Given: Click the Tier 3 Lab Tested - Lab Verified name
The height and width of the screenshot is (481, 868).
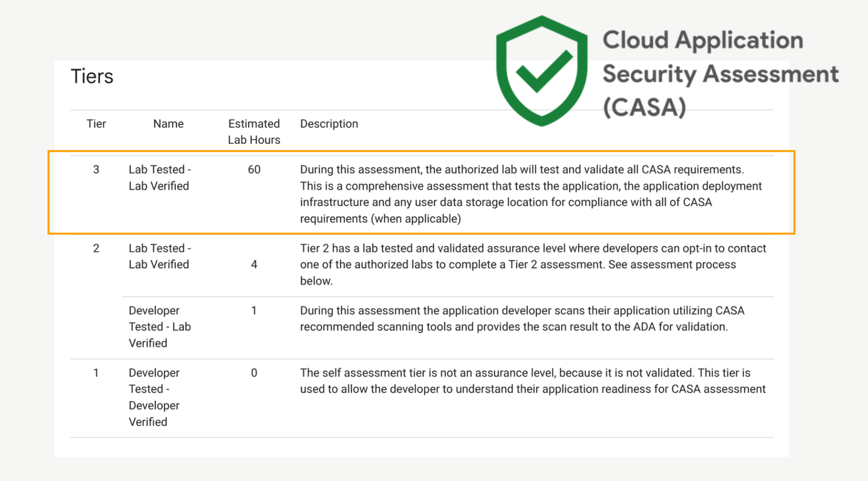Looking at the screenshot, I should click(159, 177).
